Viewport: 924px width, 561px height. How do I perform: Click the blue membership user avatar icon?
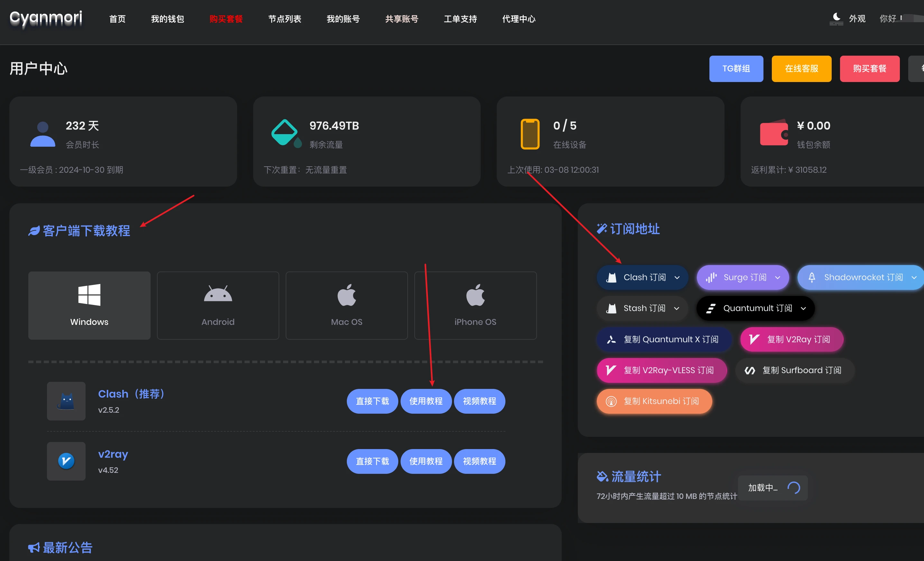tap(42, 134)
